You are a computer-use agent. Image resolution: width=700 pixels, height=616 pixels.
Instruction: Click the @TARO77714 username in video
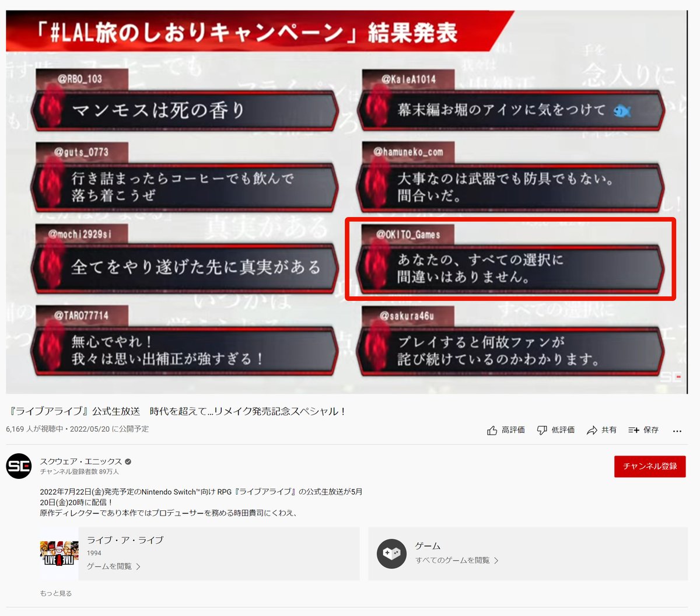coord(81,316)
